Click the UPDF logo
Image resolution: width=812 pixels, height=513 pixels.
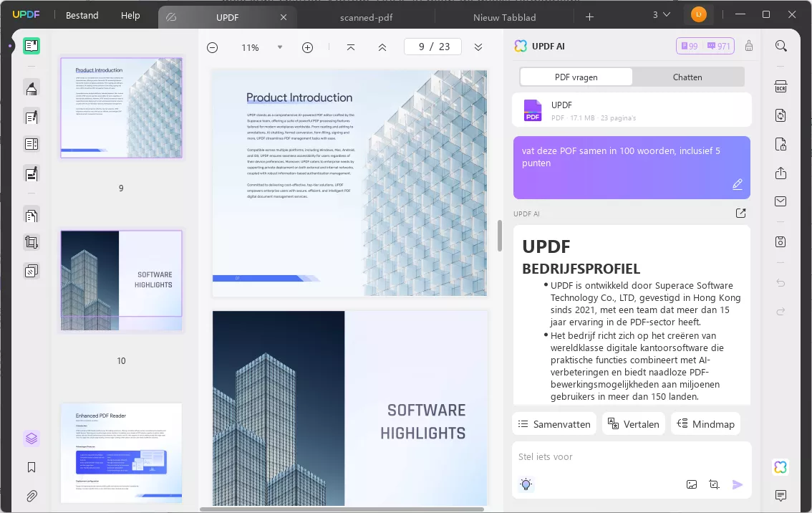[x=26, y=14]
